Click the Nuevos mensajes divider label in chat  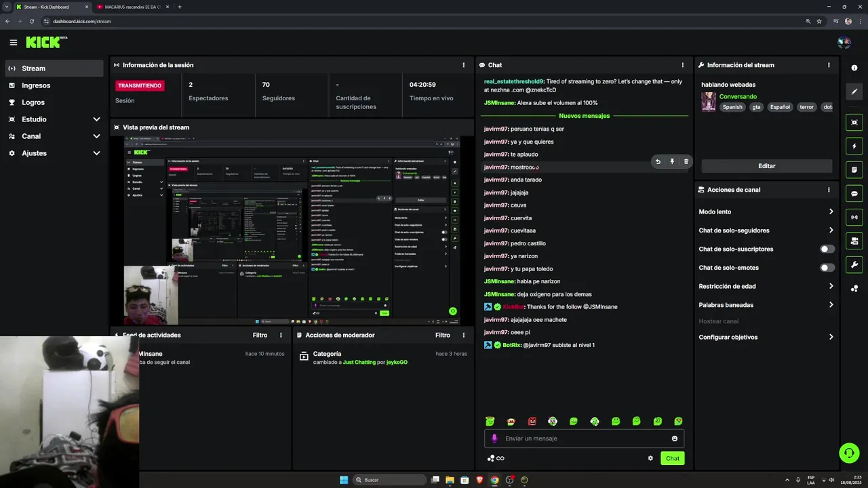[x=584, y=116]
